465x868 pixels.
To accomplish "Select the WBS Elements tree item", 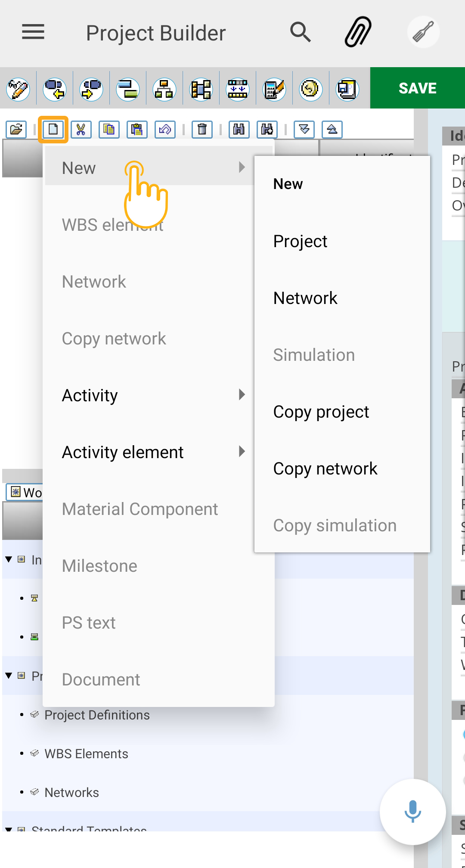I will [x=86, y=753].
